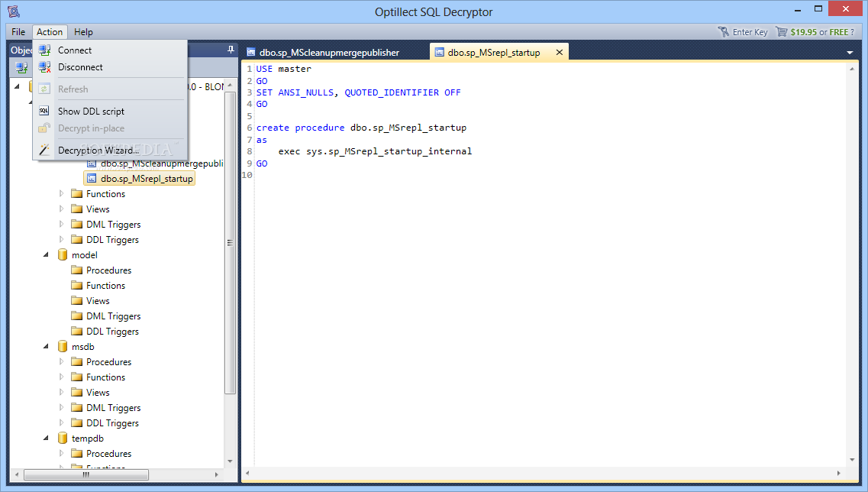Expand the Views folder under master
The width and height of the screenshot is (868, 492).
click(61, 209)
